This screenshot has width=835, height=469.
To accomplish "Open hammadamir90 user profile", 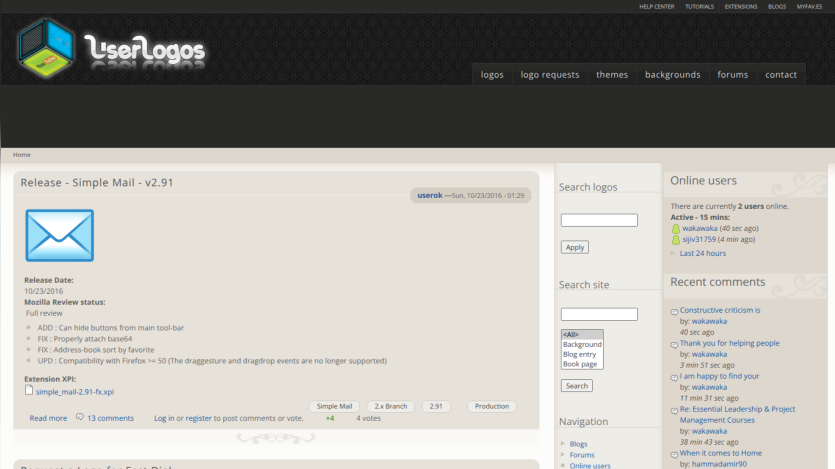I will coord(719,464).
